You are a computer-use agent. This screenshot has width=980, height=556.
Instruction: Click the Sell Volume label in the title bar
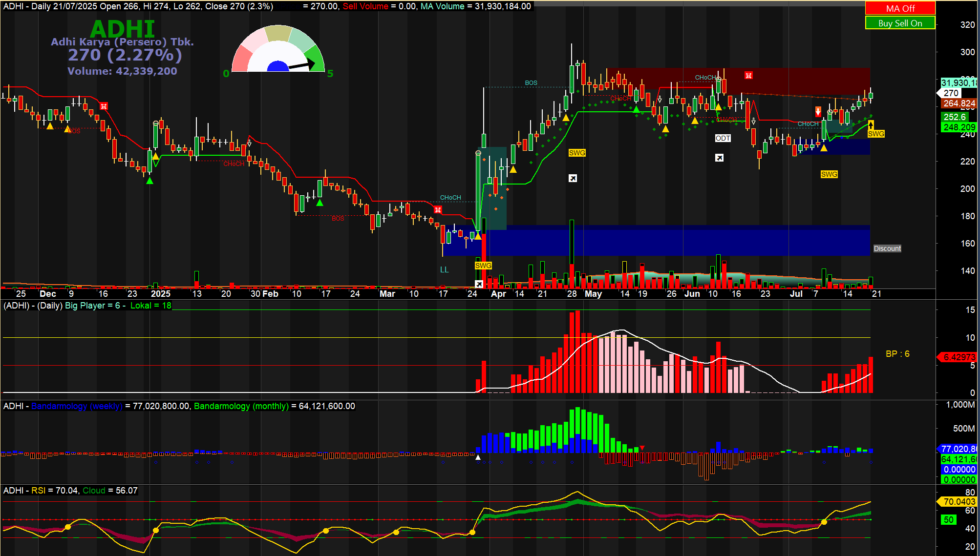tap(365, 6)
